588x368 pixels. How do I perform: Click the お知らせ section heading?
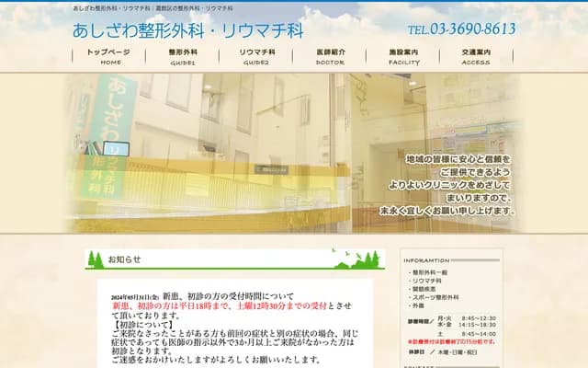tap(125, 259)
